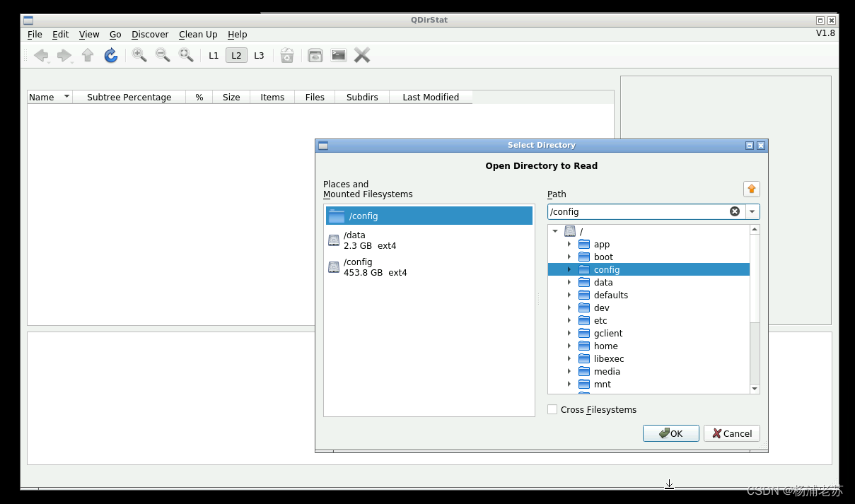Viewport: 855px width, 504px height.
Task: Open file manager here toolbar icon
Action: (315, 55)
